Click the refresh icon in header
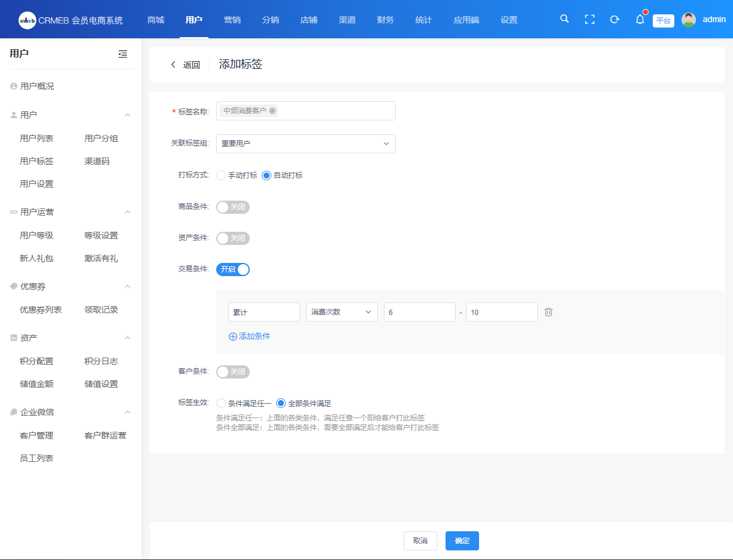 coord(614,19)
